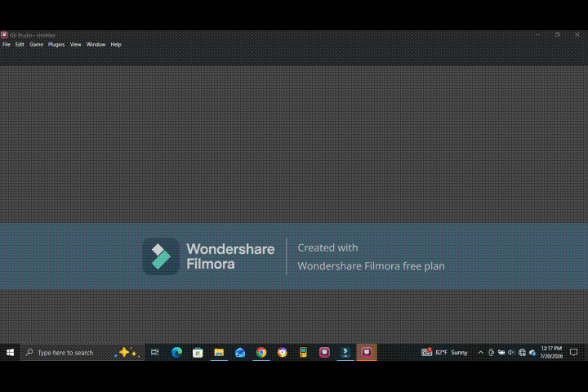This screenshot has width=588, height=392.
Task: Open Microsoft Store from the taskbar
Action: [x=198, y=352]
